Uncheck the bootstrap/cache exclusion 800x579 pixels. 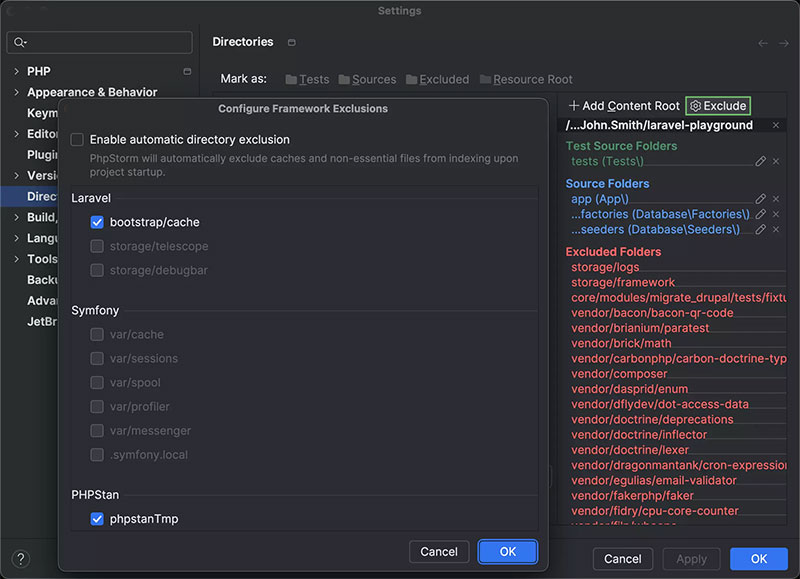97,222
